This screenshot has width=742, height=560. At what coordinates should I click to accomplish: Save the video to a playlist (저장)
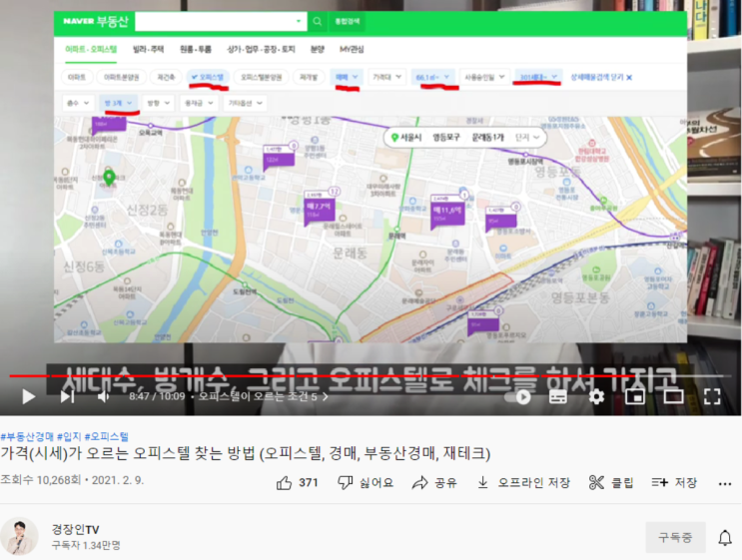coord(674,483)
